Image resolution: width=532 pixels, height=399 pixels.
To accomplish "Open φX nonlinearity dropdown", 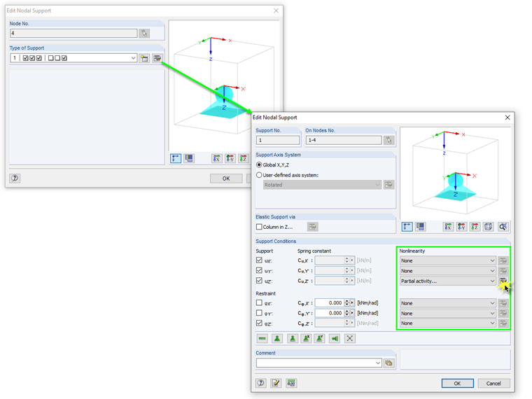I will 492,303.
